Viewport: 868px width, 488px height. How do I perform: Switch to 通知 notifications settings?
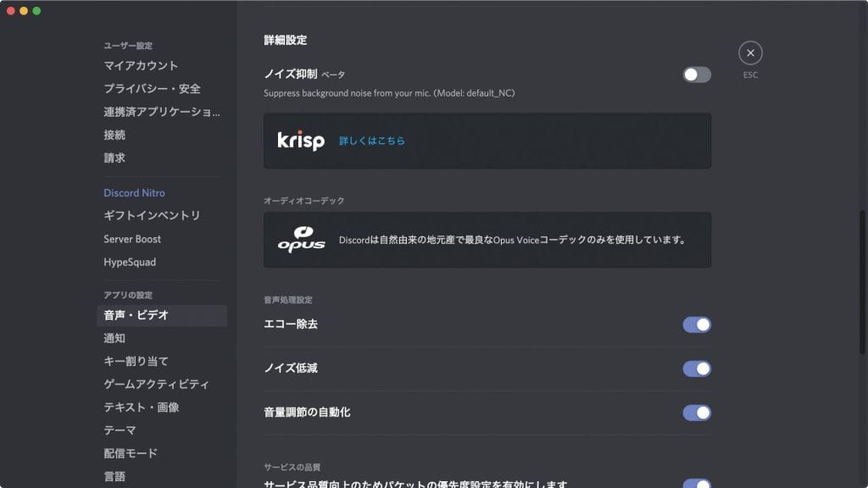[x=114, y=338]
